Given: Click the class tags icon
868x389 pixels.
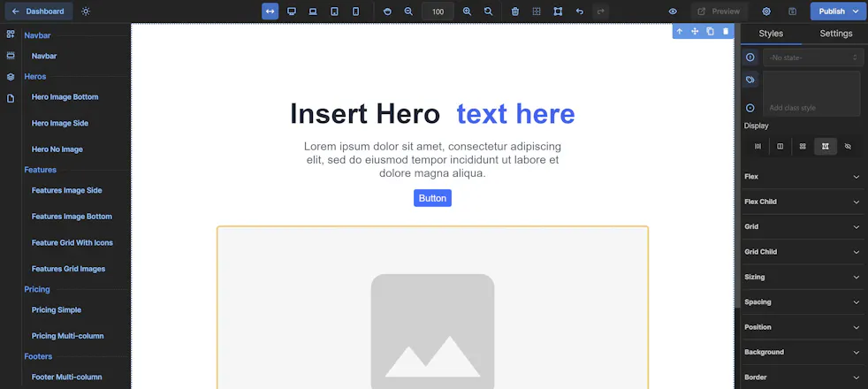Looking at the screenshot, I should pyautogui.click(x=750, y=80).
